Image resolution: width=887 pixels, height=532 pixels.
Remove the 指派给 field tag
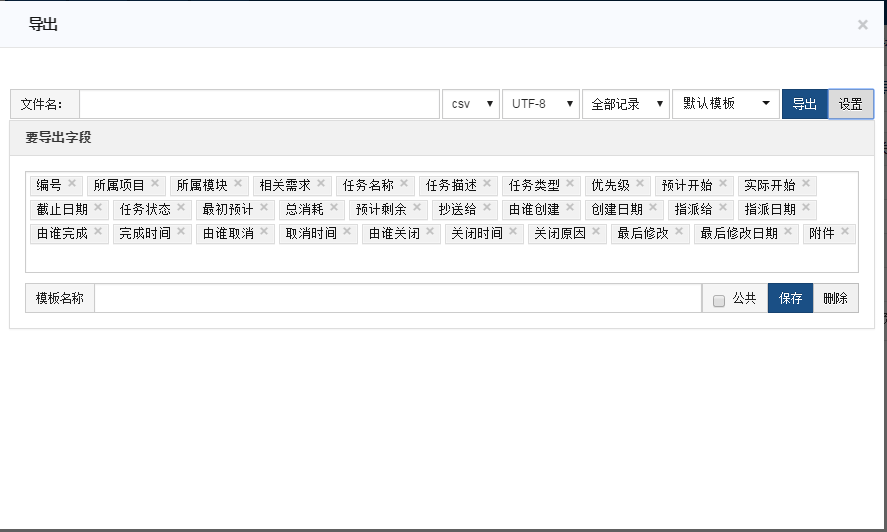click(723, 207)
